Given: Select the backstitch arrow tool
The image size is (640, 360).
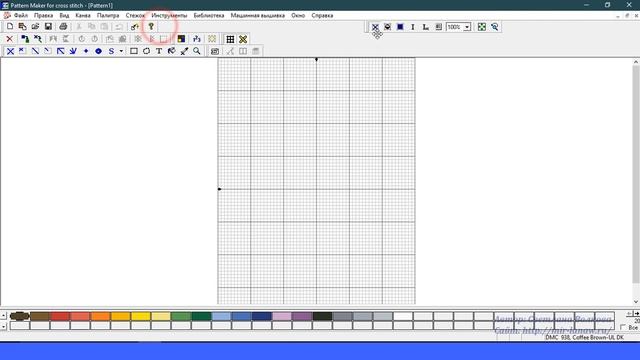Looking at the screenshot, I should (60, 51).
